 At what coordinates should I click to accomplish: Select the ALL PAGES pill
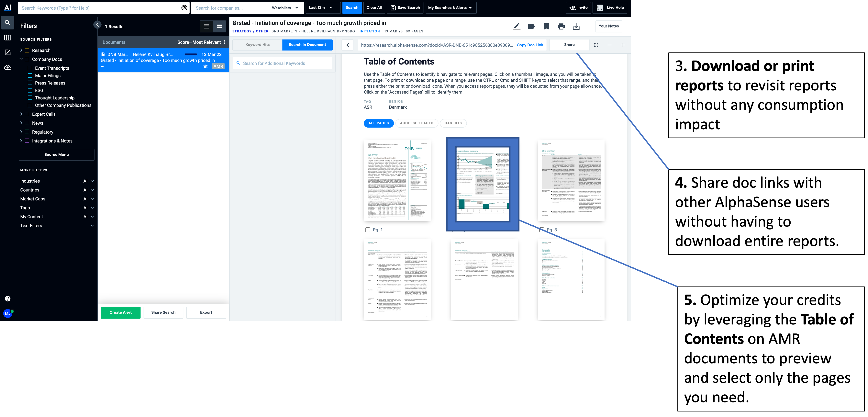tap(378, 123)
